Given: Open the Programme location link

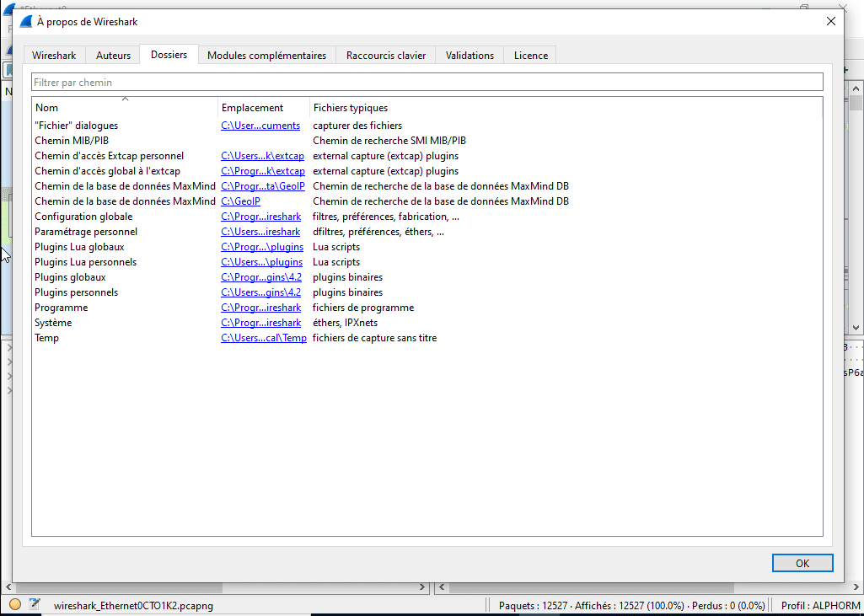Looking at the screenshot, I should tap(260, 308).
